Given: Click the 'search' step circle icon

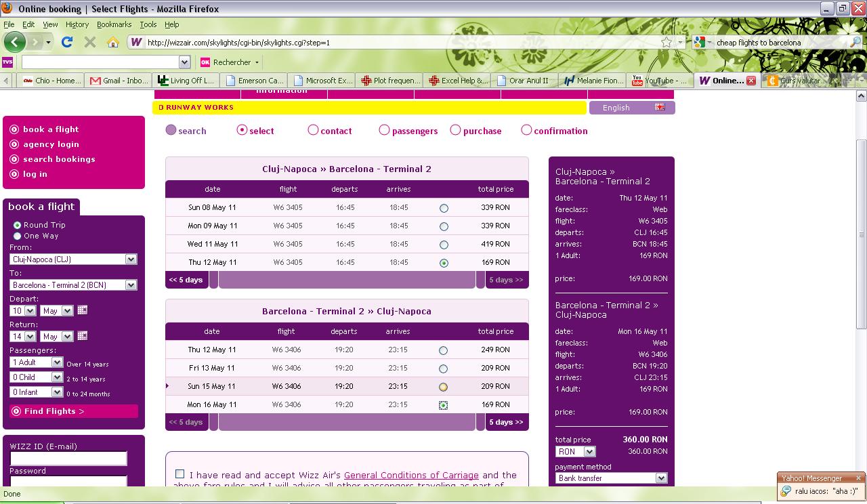Looking at the screenshot, I should point(171,130).
